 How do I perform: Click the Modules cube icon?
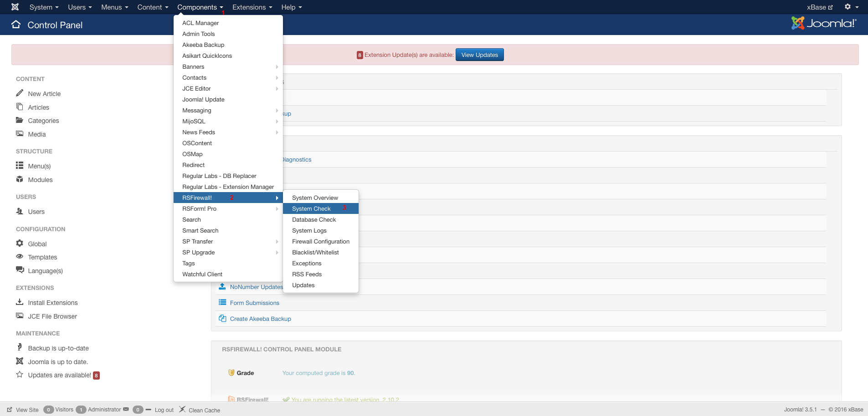point(20,179)
